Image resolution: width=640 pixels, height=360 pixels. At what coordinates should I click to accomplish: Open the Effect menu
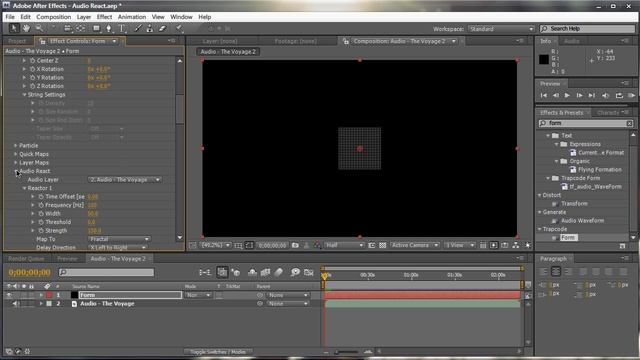coord(104,17)
